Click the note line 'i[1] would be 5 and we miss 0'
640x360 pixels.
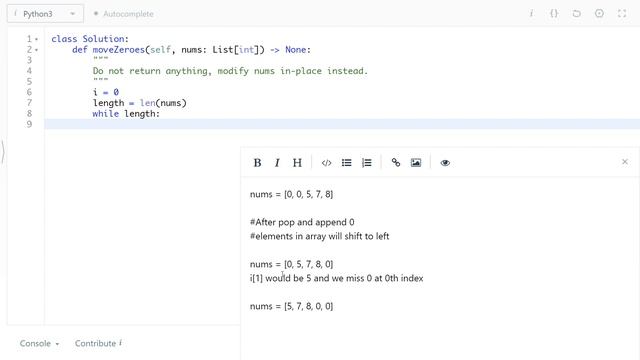point(337,278)
